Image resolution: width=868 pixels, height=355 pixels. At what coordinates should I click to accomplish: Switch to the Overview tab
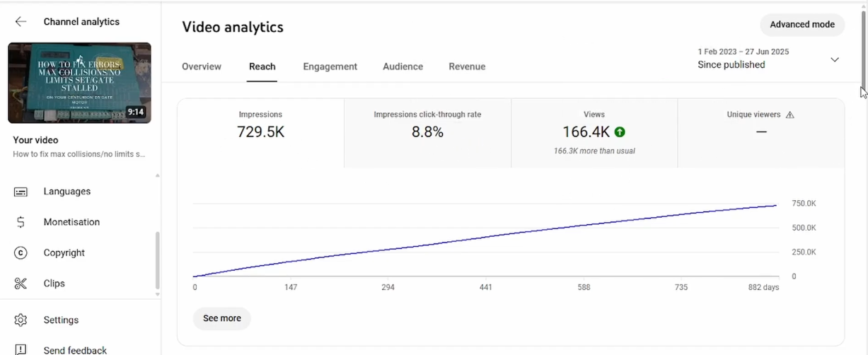click(x=202, y=66)
